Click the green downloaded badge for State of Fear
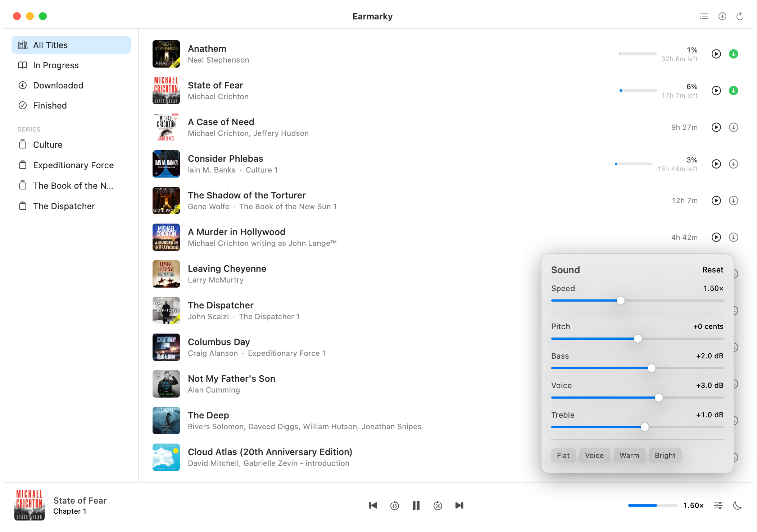757x532 pixels. point(733,91)
